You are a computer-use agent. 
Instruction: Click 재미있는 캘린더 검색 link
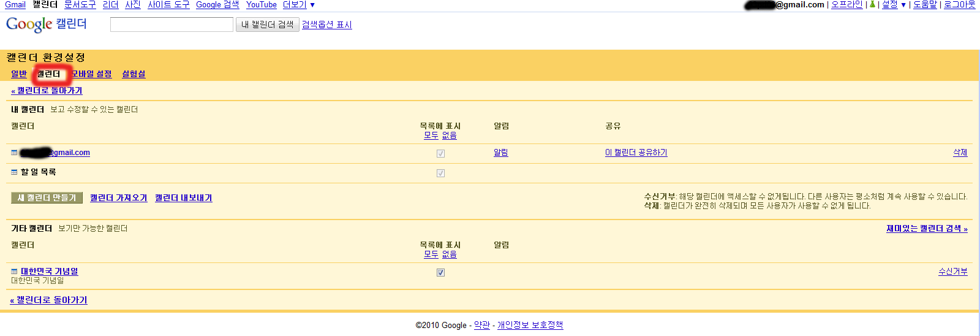click(927, 229)
